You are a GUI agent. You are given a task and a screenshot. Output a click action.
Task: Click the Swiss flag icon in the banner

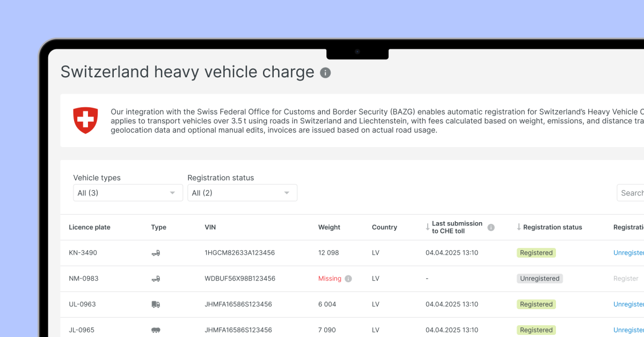(x=85, y=120)
